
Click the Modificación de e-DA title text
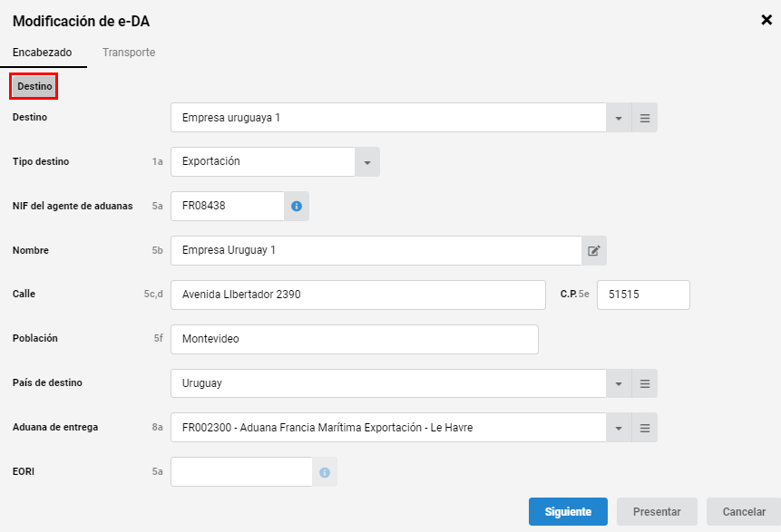82,21
